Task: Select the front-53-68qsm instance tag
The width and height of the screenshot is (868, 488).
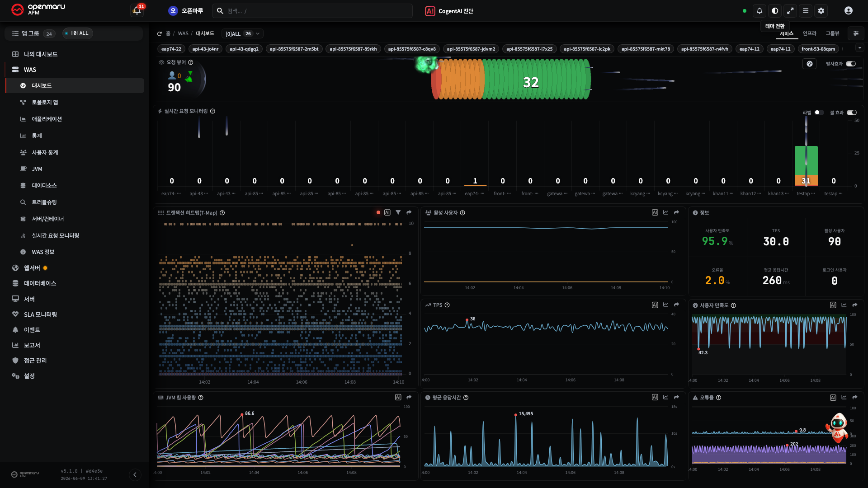Action: 818,49
